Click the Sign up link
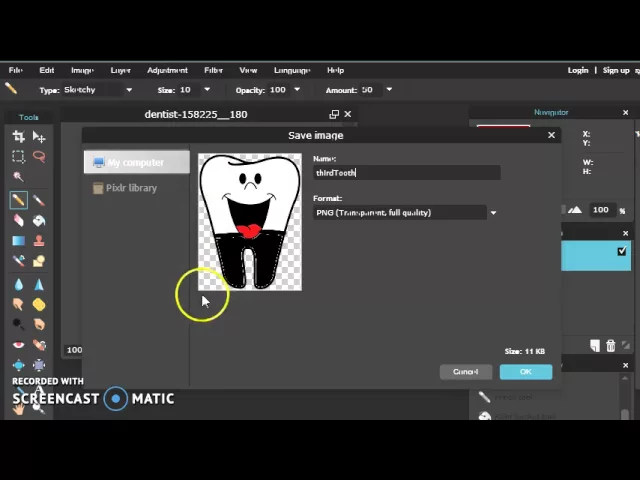 pyautogui.click(x=616, y=70)
